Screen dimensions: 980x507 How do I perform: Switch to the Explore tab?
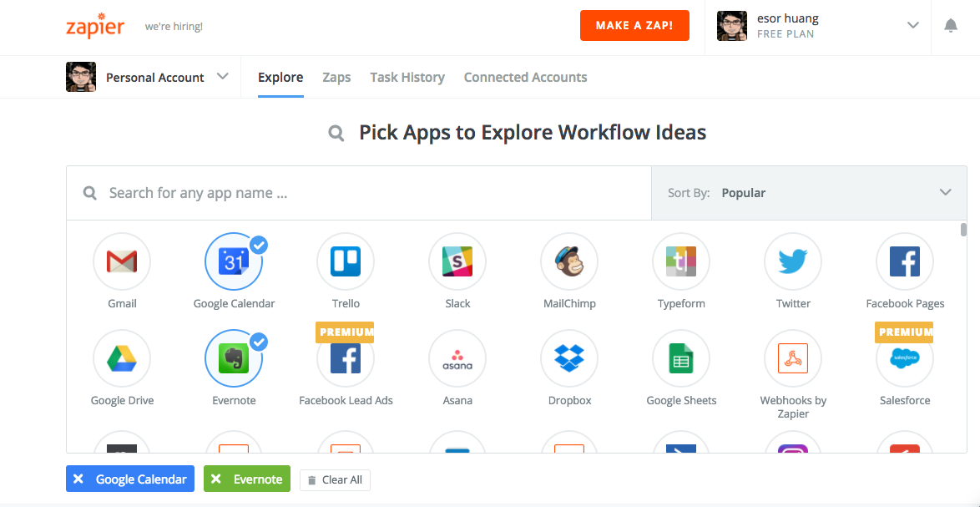pyautogui.click(x=280, y=78)
